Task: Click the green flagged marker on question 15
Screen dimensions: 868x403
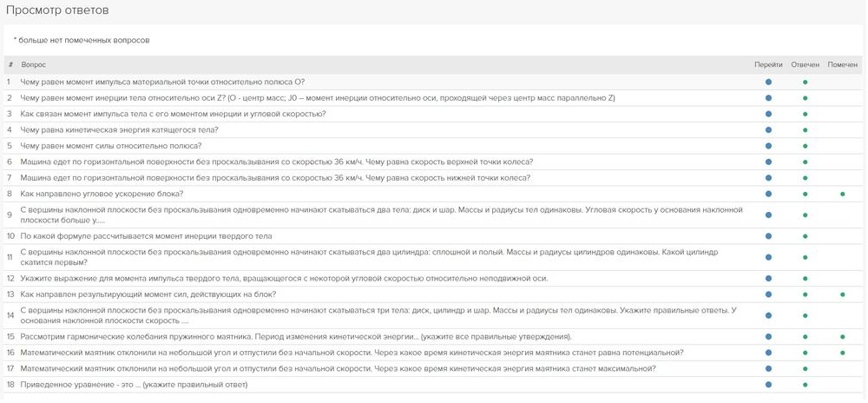Action: [x=842, y=337]
